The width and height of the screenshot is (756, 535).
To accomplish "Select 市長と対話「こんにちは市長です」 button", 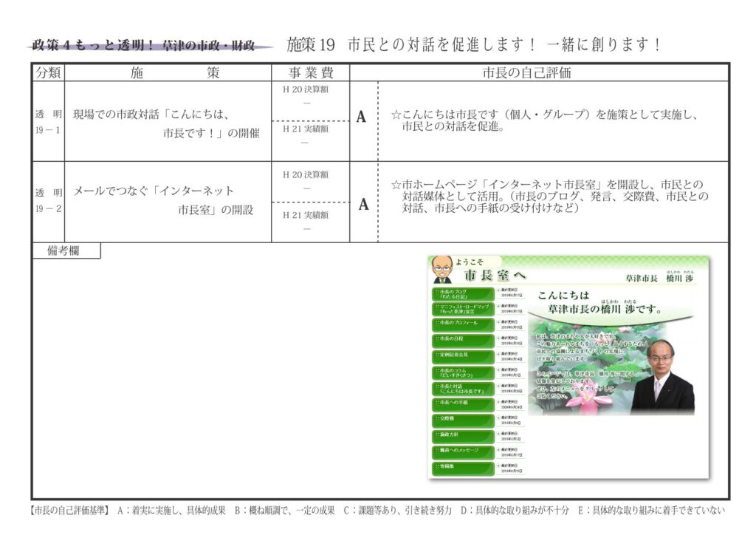I will tap(463, 389).
